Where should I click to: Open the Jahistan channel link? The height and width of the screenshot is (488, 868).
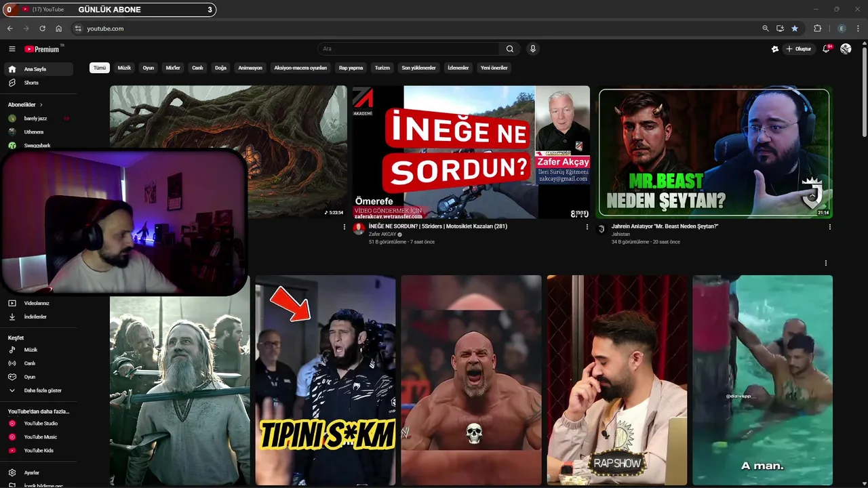(x=622, y=235)
